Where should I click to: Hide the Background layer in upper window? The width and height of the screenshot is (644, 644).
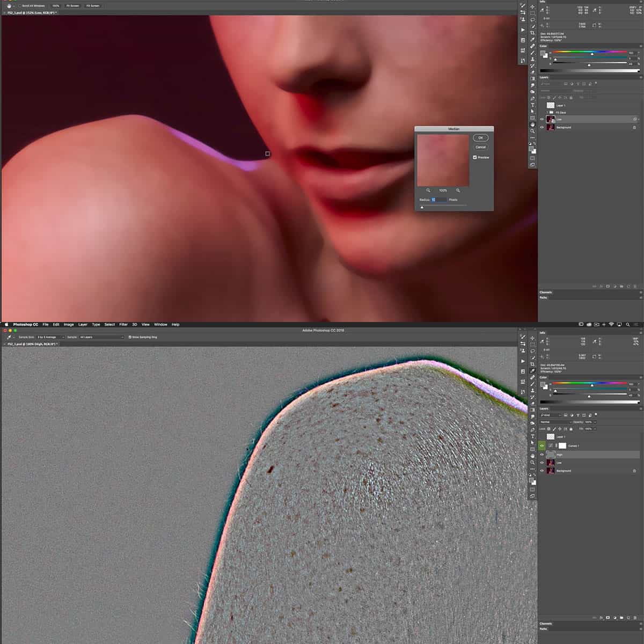[542, 127]
